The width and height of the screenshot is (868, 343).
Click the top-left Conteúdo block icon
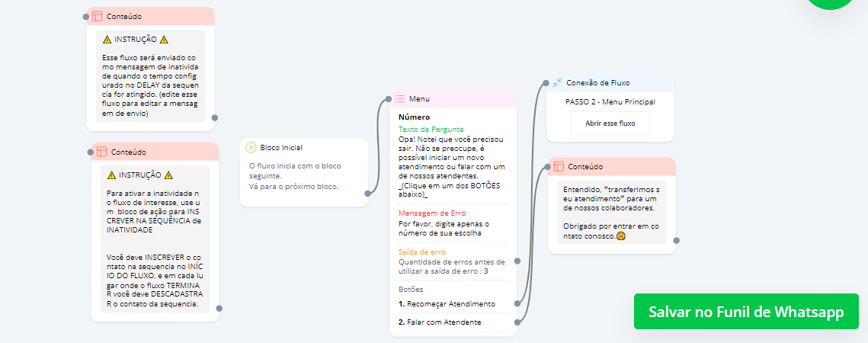(98, 17)
